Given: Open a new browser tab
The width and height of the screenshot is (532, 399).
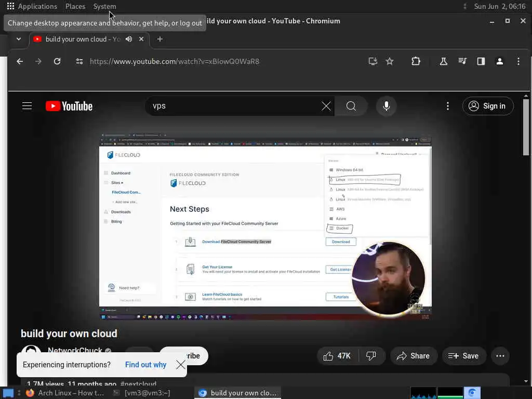Looking at the screenshot, I should pos(159,39).
